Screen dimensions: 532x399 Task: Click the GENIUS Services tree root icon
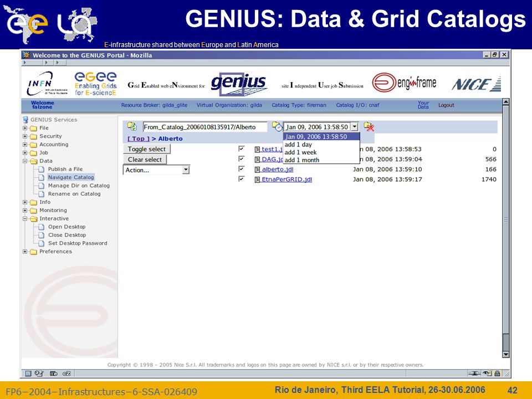tap(25, 120)
